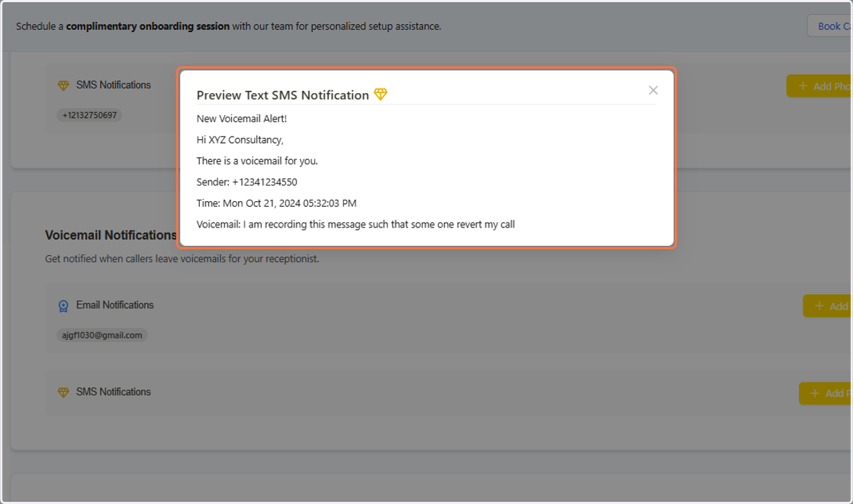Click the Sender: +12341234550 line
The height and width of the screenshot is (504, 853).
[x=247, y=182]
